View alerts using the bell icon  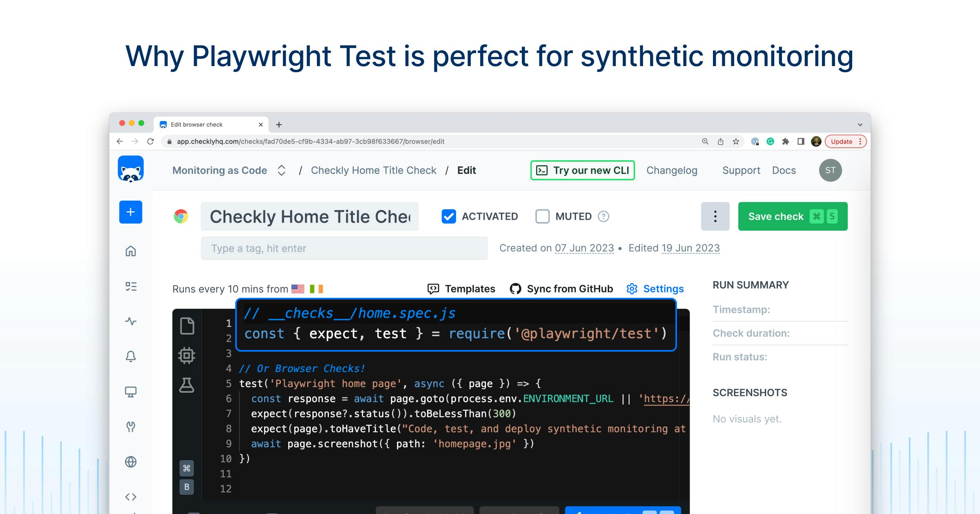[x=130, y=357]
